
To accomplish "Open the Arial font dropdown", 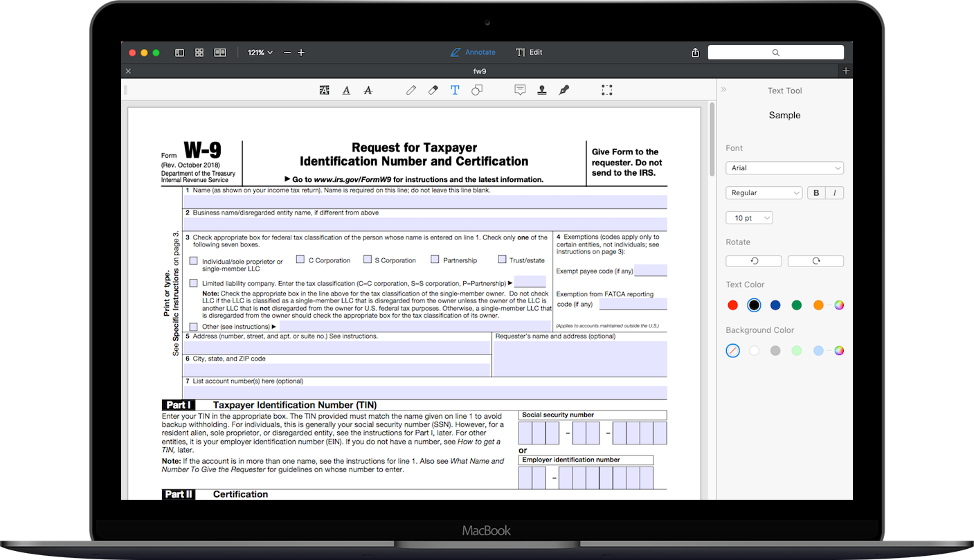I will [x=784, y=168].
